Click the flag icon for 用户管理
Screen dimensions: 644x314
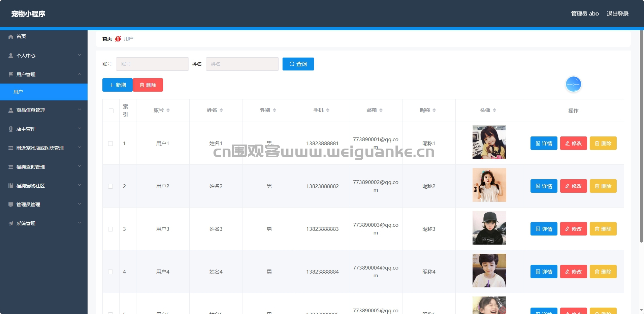11,74
